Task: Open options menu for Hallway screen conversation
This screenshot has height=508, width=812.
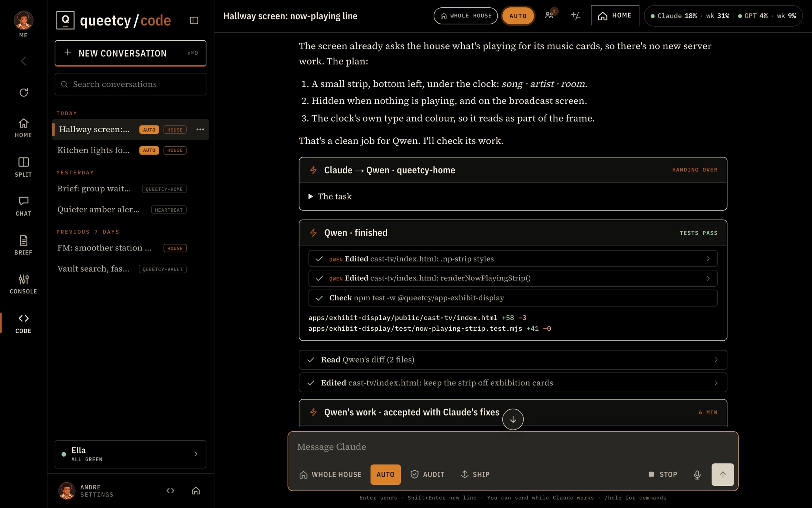Action: [x=200, y=129]
